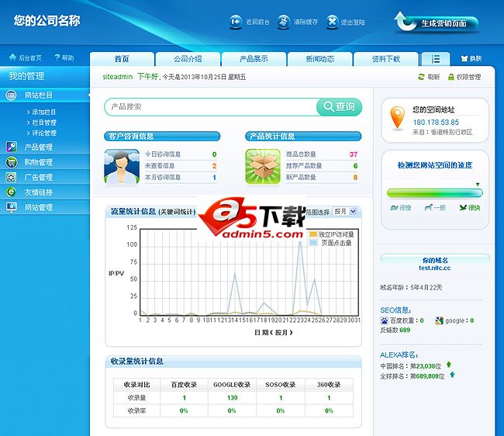504x436 pixels.
Task: Click the 百度权重 paw icon
Action: pos(384,320)
